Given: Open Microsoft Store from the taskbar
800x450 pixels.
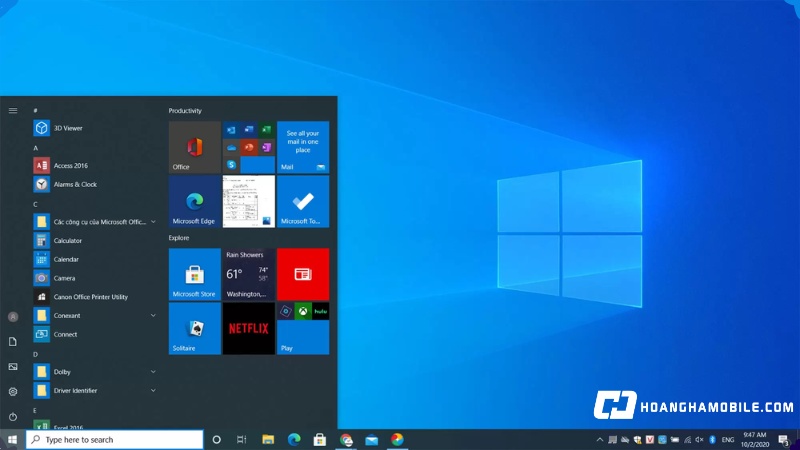Looking at the screenshot, I should tap(320, 439).
